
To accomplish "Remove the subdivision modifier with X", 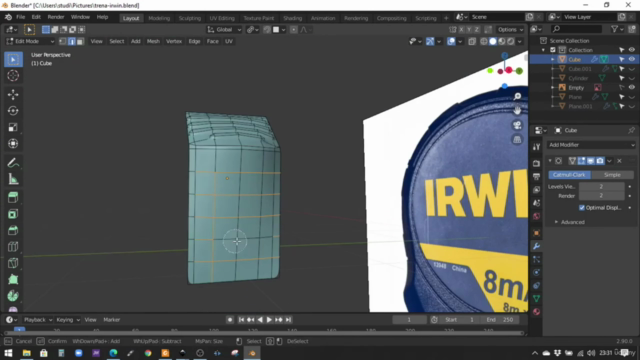I will coord(619,161).
